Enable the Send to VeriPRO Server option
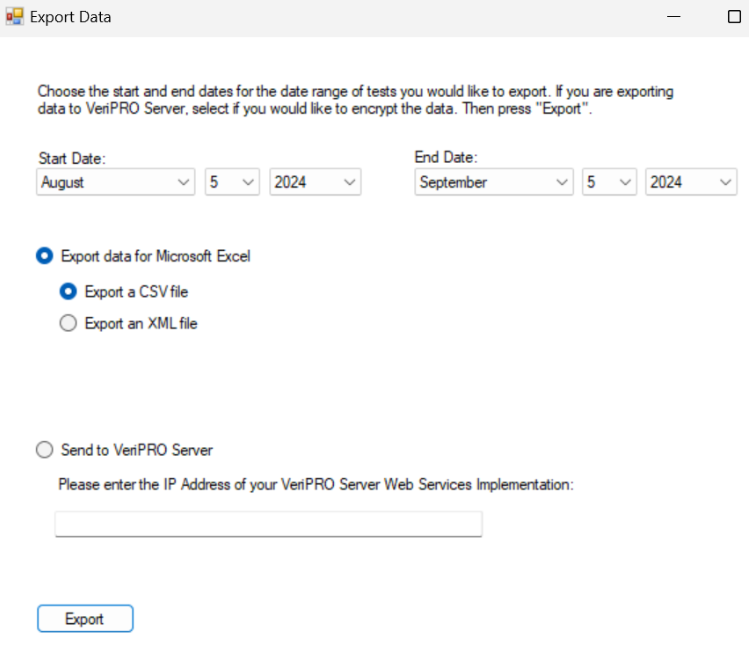 (45, 450)
